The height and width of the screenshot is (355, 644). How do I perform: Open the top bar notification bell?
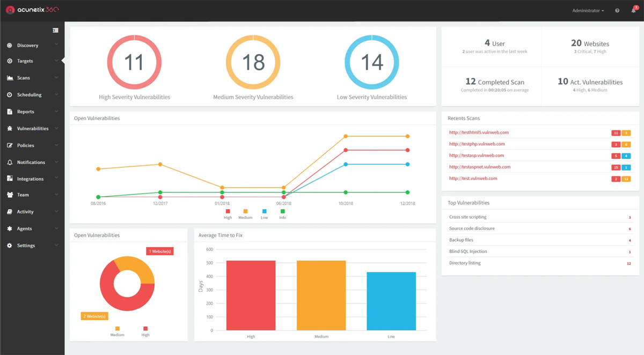coord(634,11)
